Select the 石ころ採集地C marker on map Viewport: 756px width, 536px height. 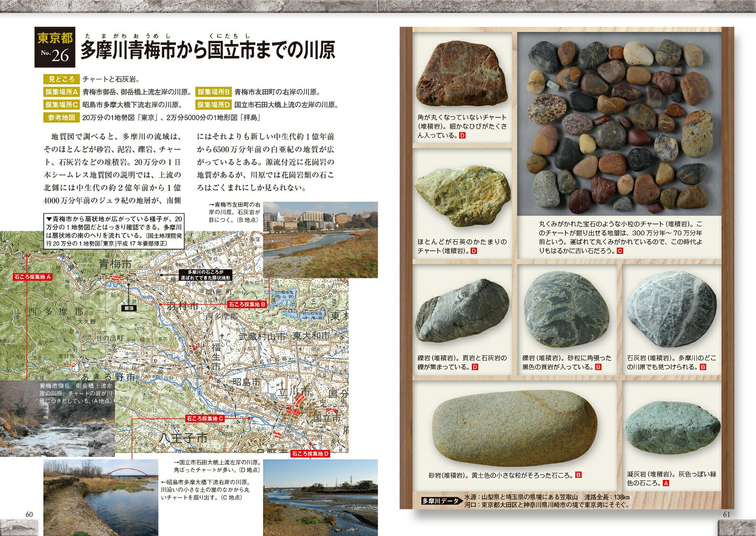tap(205, 418)
